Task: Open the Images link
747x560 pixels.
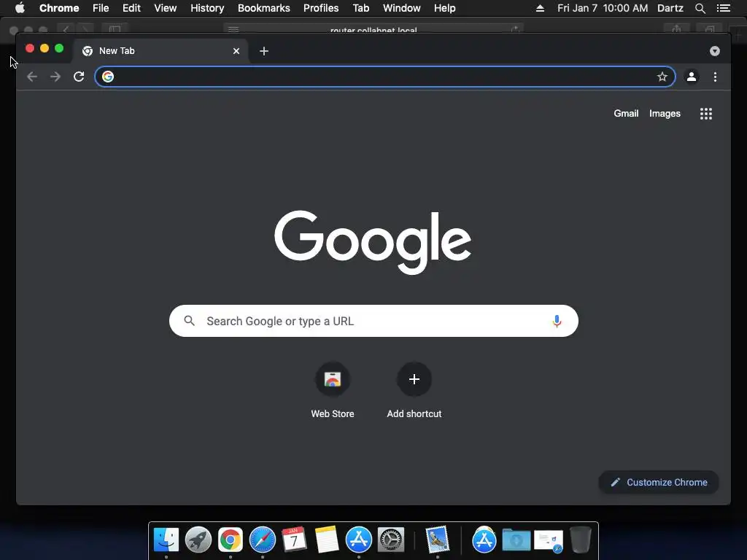Action: (x=665, y=113)
